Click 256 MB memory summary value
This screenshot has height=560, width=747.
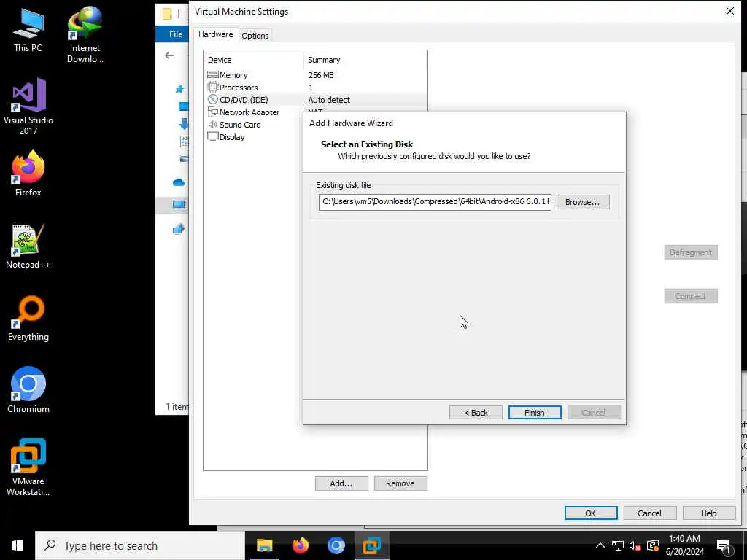point(321,75)
